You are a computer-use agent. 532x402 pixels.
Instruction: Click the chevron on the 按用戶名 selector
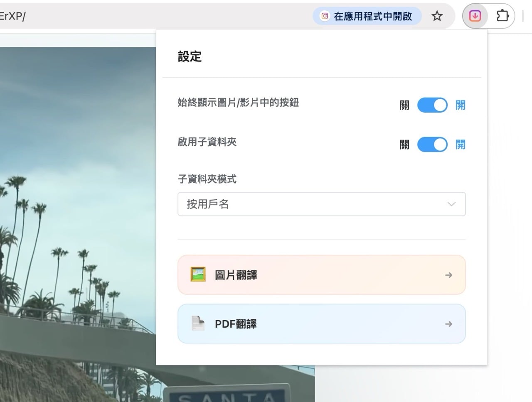pyautogui.click(x=451, y=204)
